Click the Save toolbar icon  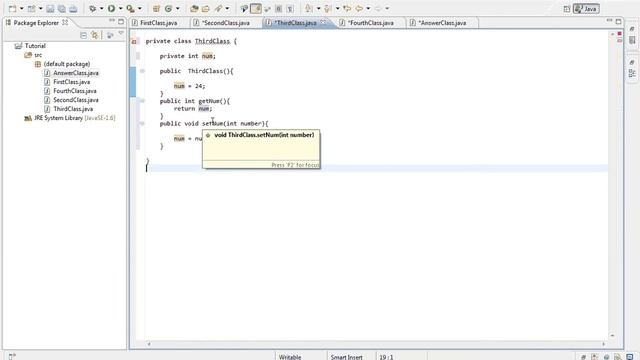click(x=50, y=9)
